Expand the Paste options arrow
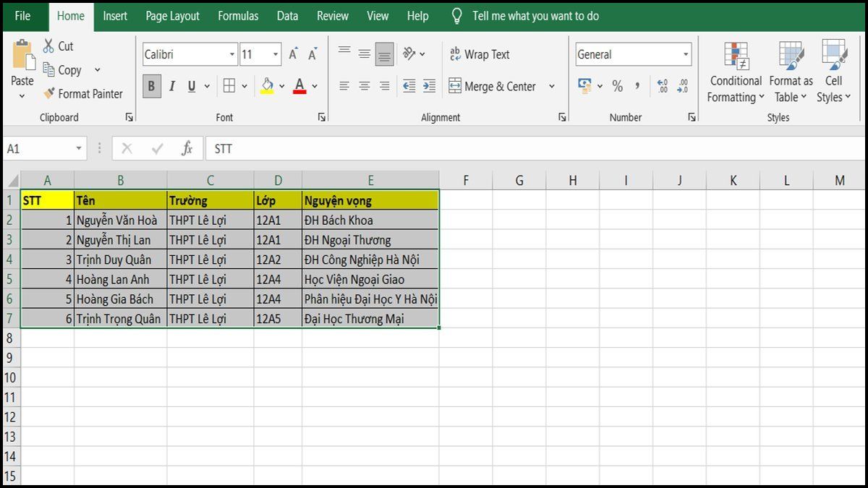Image resolution: width=868 pixels, height=488 pixels. click(22, 95)
